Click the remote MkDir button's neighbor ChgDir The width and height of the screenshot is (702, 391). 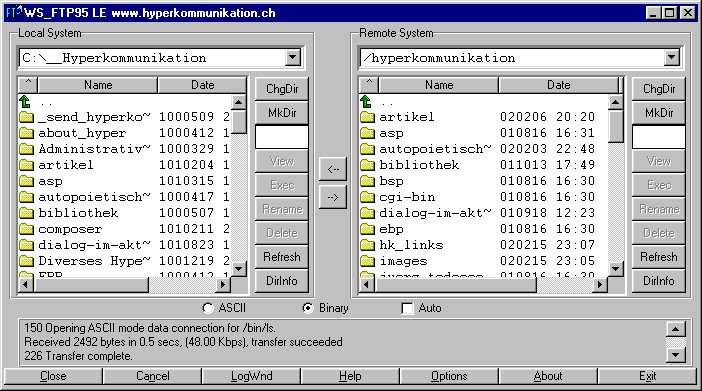coord(659,89)
